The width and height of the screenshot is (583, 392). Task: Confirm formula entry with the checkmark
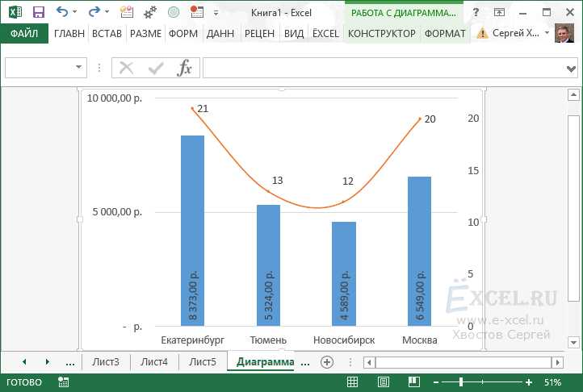(155, 68)
